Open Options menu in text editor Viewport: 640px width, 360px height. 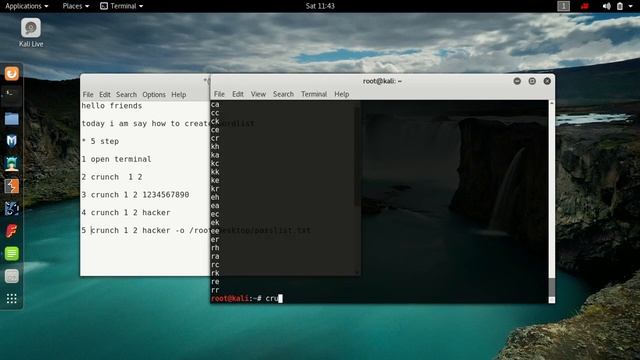point(154,94)
